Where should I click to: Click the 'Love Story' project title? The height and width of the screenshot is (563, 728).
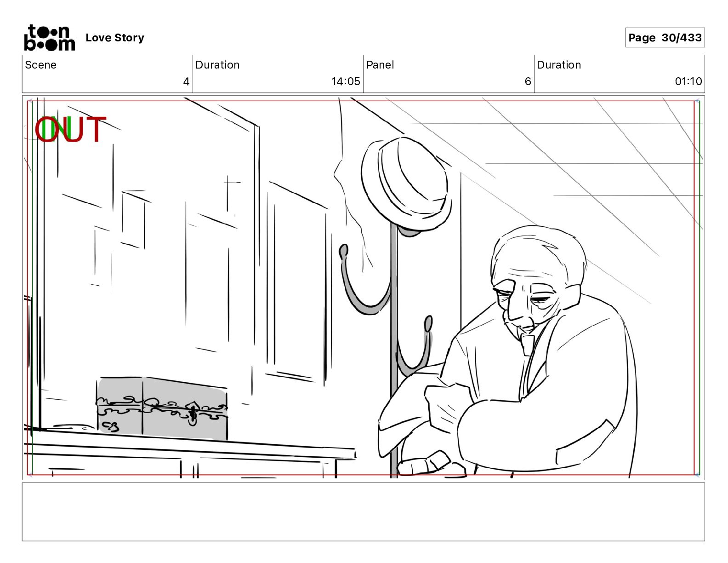[115, 38]
